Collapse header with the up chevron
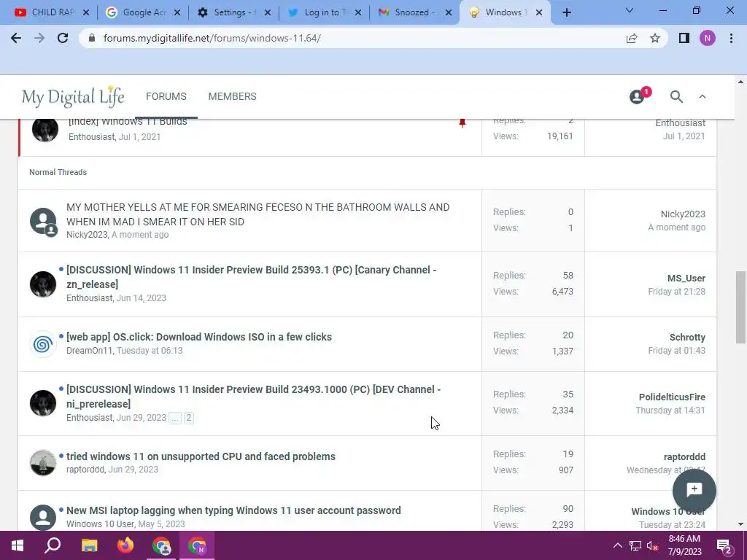The image size is (747, 560). (703, 97)
